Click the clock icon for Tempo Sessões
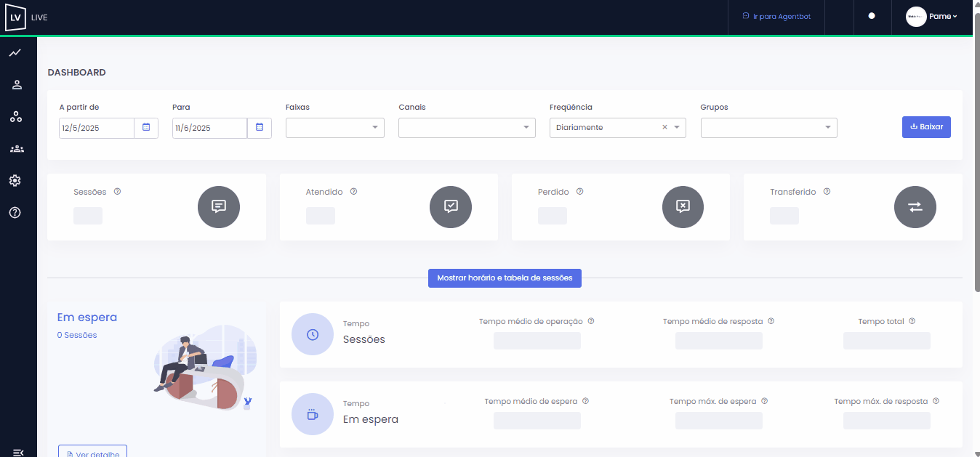 click(313, 334)
